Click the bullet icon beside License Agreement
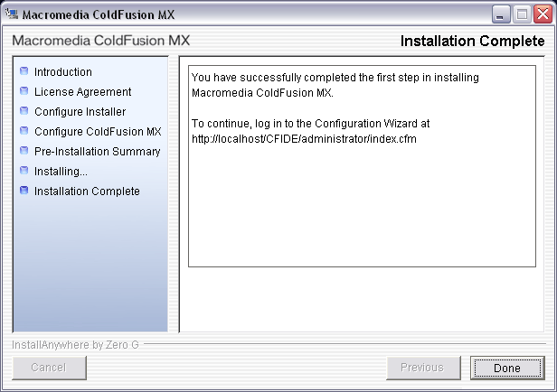The width and height of the screenshot is (557, 392). (24, 91)
